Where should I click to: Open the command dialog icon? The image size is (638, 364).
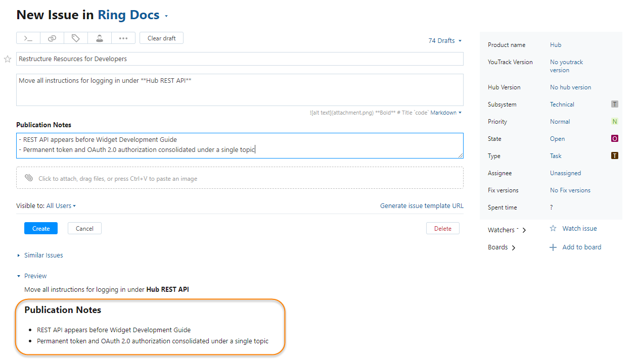pyautogui.click(x=28, y=38)
